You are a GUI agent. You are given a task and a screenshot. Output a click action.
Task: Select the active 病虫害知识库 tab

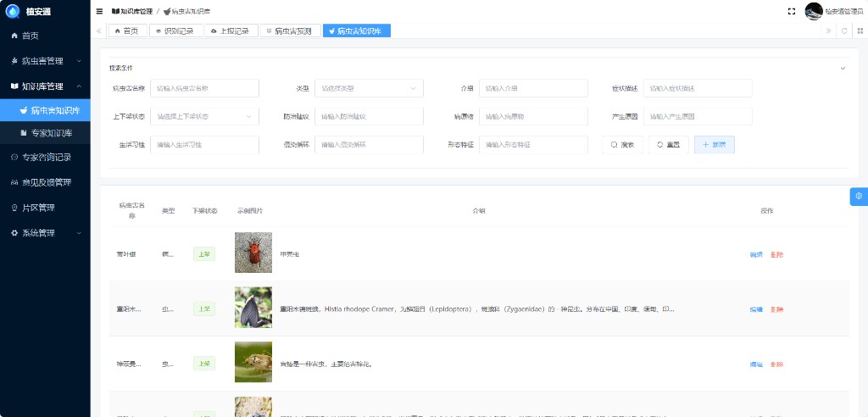(357, 31)
